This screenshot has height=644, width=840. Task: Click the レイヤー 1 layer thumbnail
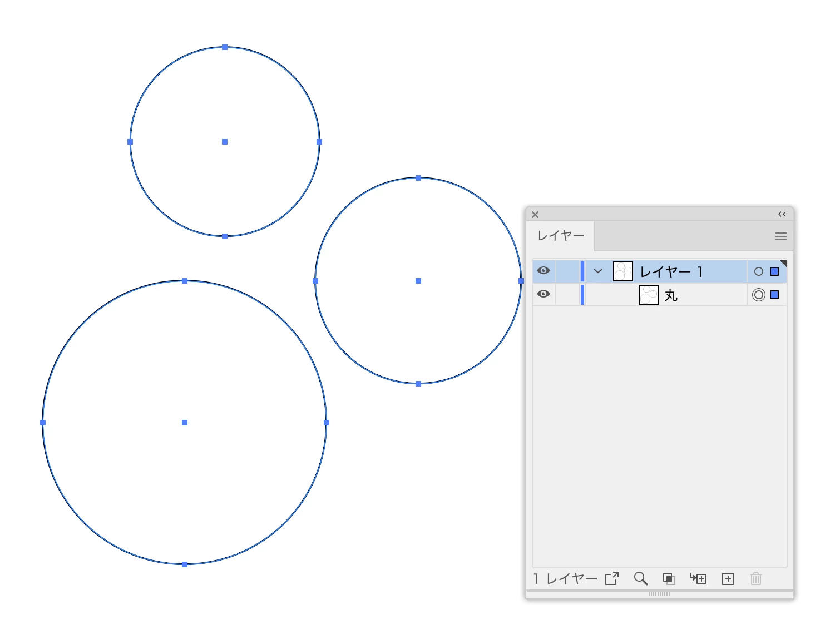[623, 271]
